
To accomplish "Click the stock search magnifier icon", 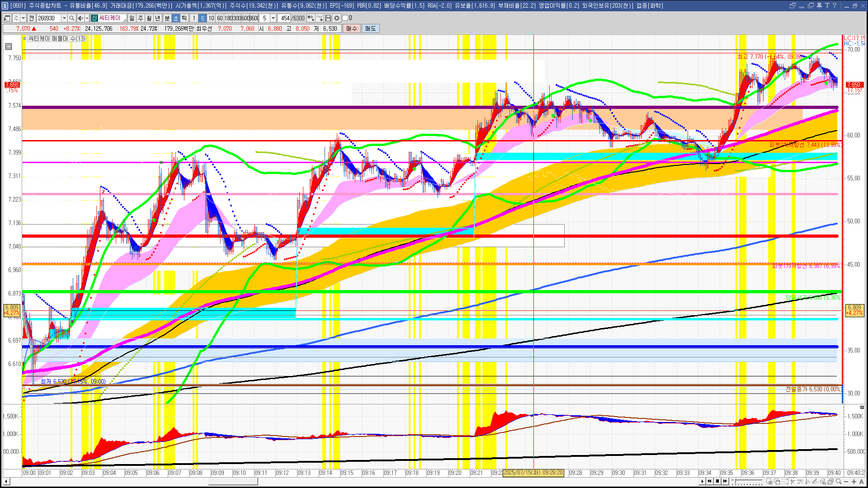I will pos(71,18).
